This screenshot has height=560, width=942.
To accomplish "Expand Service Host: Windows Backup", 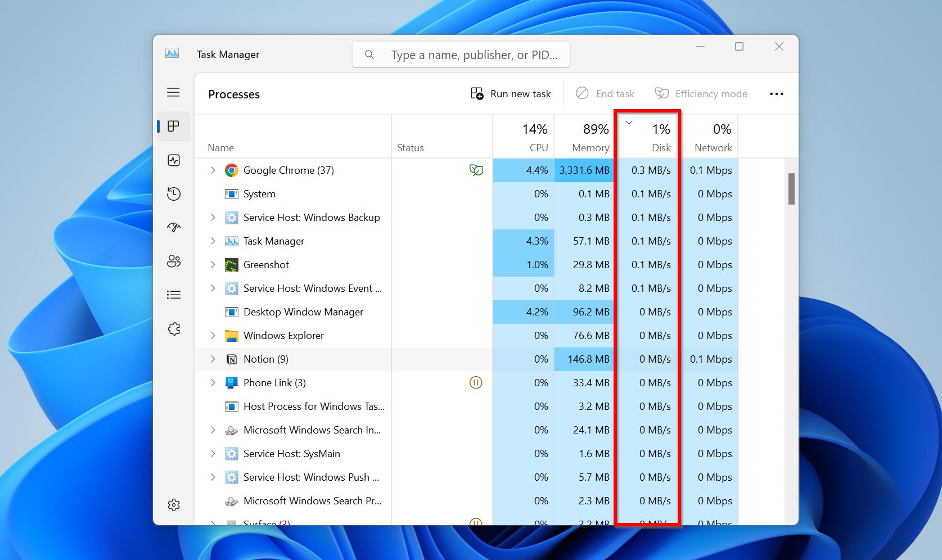I will click(x=213, y=217).
